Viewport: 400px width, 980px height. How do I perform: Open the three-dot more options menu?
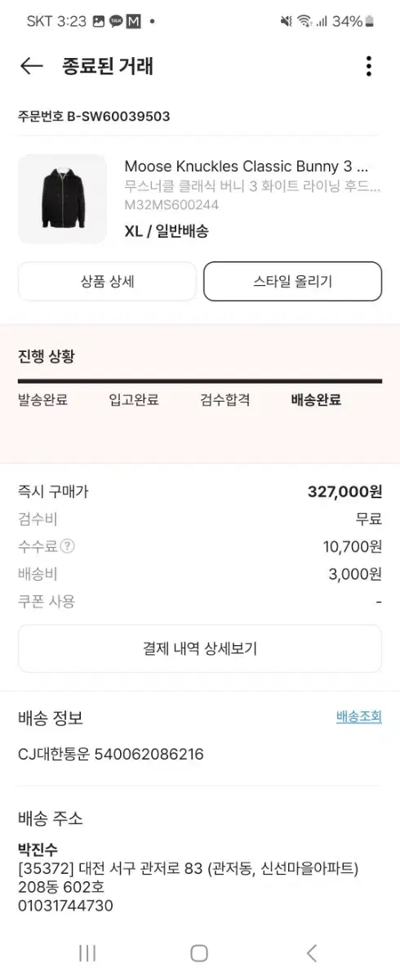[x=369, y=66]
